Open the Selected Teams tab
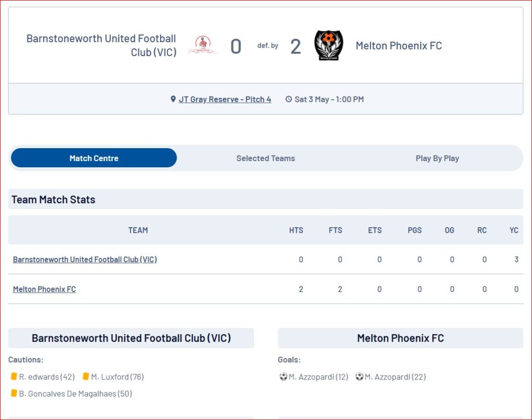 265,158
